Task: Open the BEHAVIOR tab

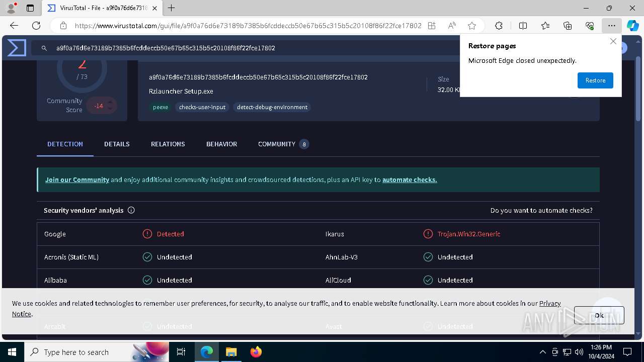Action: point(221,144)
